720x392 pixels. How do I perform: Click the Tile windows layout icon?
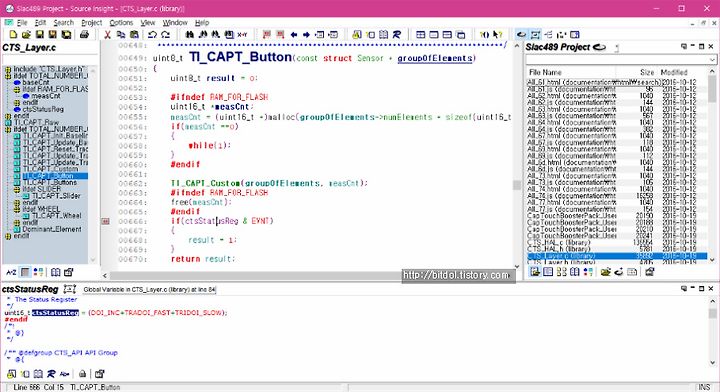[420, 34]
